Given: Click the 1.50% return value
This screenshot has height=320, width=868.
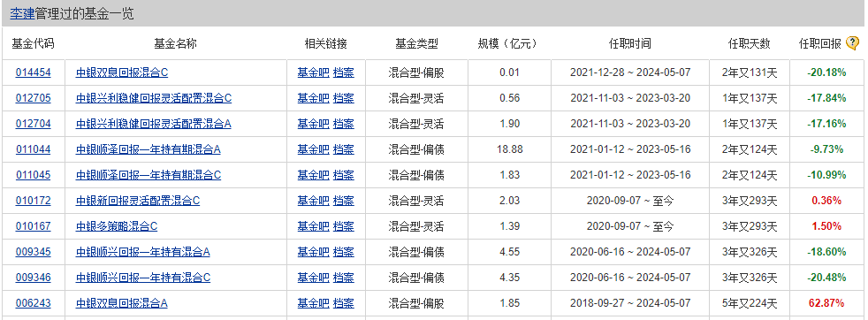Looking at the screenshot, I should [x=826, y=226].
